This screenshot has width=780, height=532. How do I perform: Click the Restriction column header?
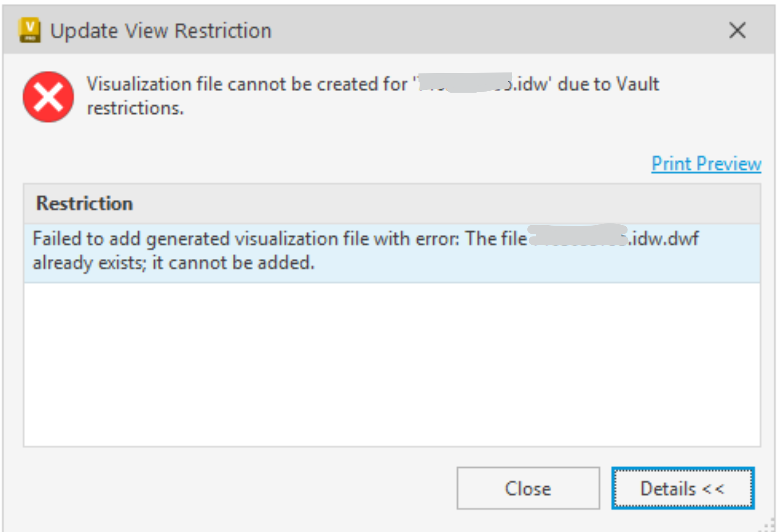click(85, 204)
